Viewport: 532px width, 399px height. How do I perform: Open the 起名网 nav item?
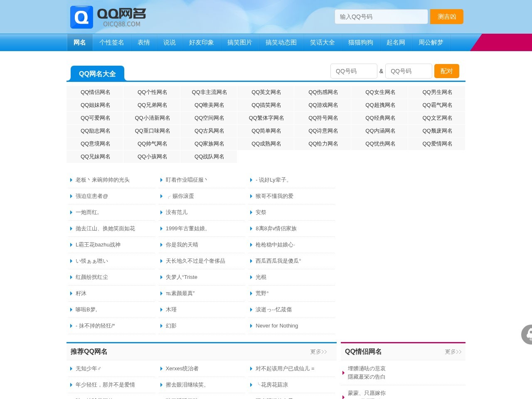(x=396, y=42)
